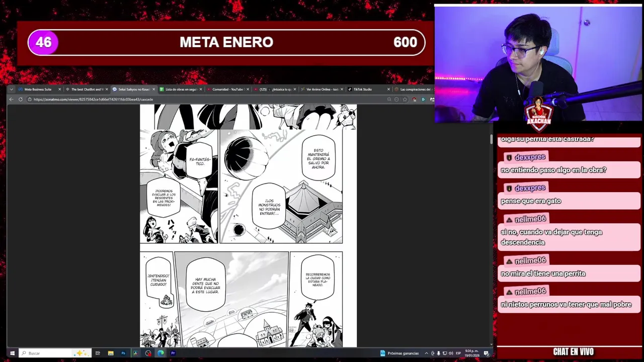Close the Meta Business Suite tab
This screenshot has height=362, width=644.
pyautogui.click(x=59, y=89)
